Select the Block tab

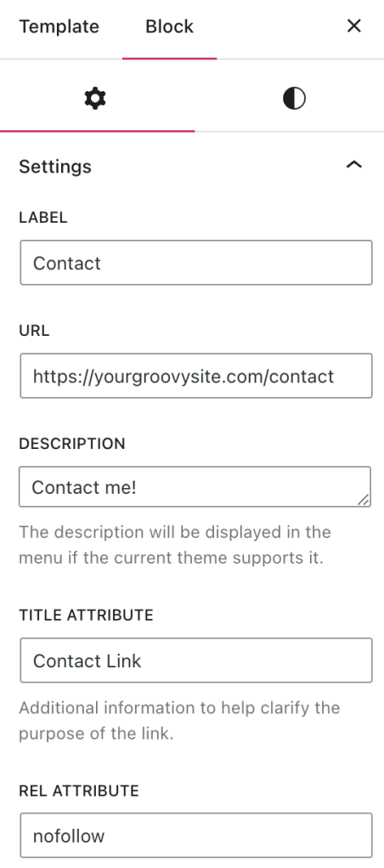click(169, 26)
